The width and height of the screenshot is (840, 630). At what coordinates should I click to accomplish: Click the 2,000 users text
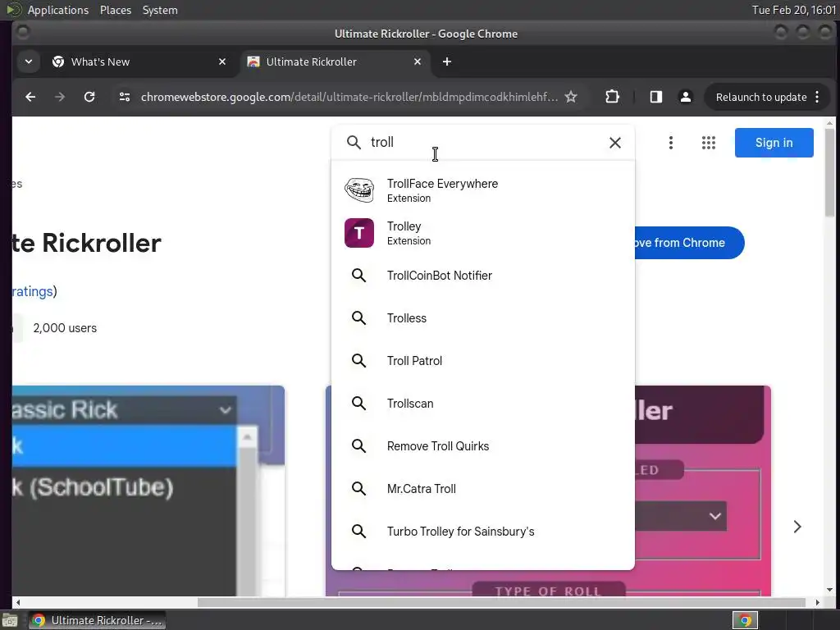(x=65, y=328)
